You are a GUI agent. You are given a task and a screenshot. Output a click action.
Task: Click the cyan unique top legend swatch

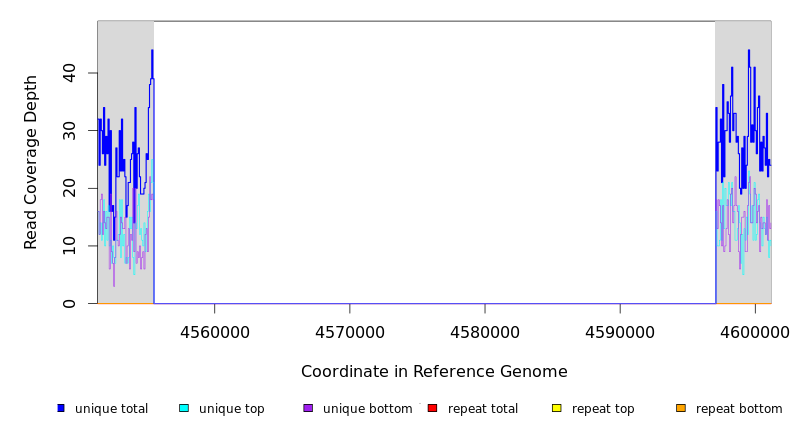coord(184,408)
